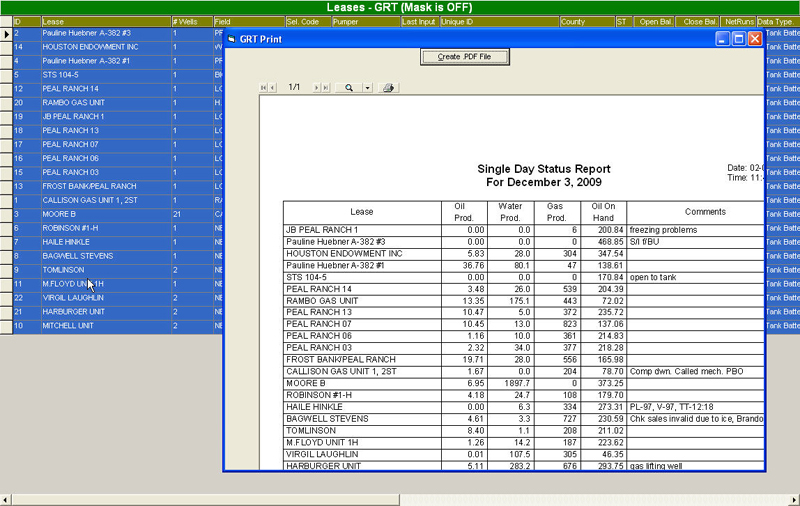Click wells count 21 for MOORE B

177,214
